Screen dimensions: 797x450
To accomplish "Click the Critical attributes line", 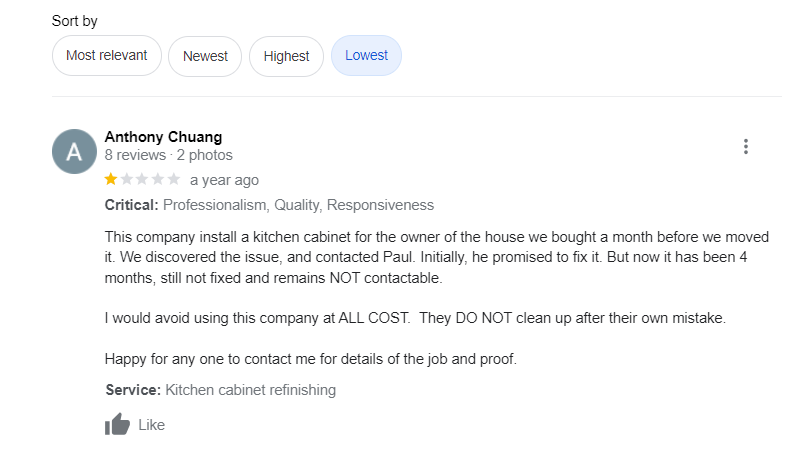I will pos(269,205).
